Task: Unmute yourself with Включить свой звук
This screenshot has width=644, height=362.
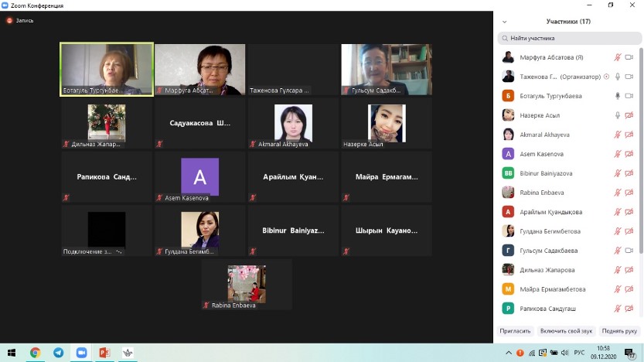Action: coord(566,331)
